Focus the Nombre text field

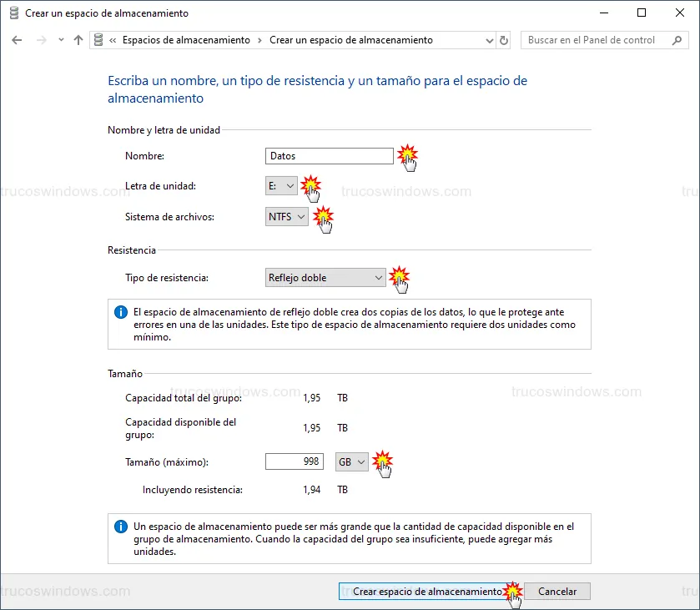coord(329,156)
